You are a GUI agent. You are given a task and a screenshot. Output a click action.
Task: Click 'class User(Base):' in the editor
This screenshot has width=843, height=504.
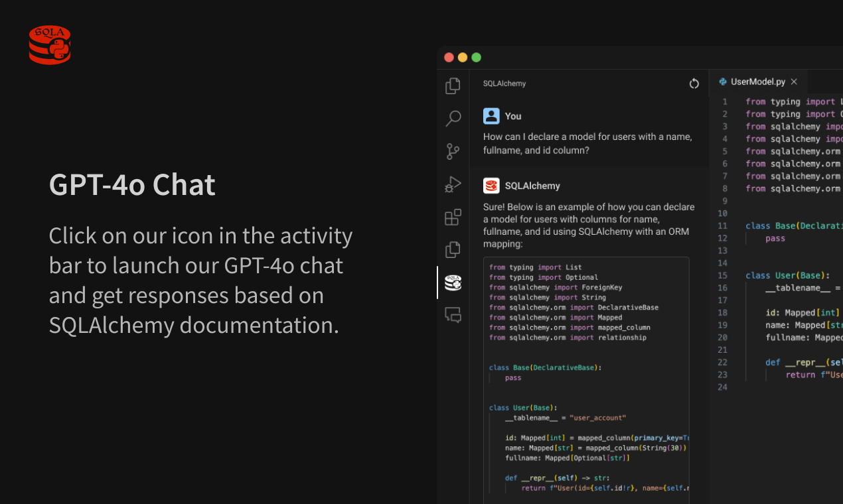tap(788, 275)
